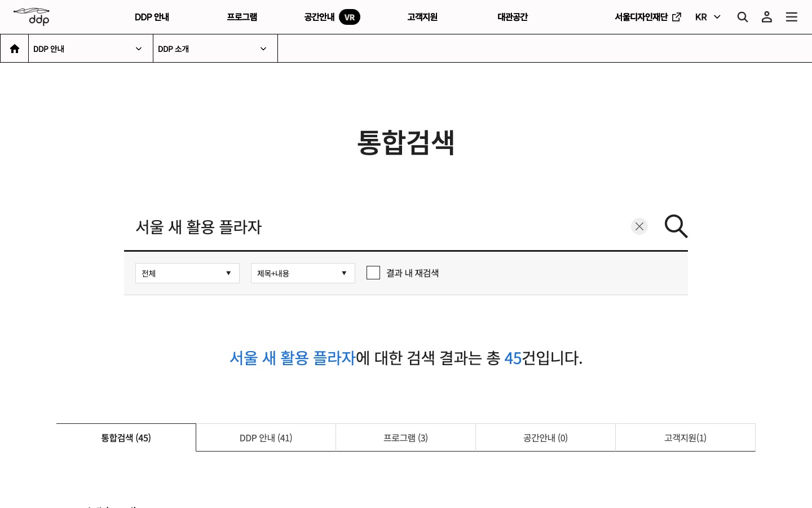Enable the 결과 내 재검색 checkbox
The width and height of the screenshot is (812, 508).
373,273
